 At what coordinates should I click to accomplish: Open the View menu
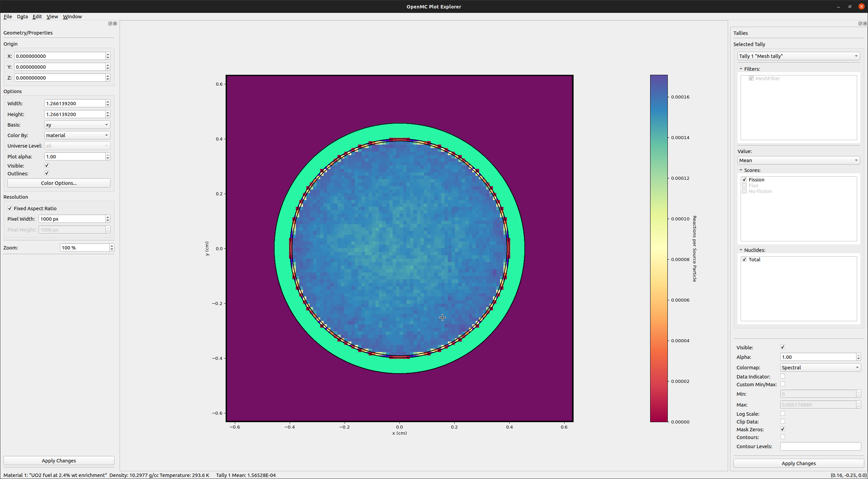pos(52,17)
